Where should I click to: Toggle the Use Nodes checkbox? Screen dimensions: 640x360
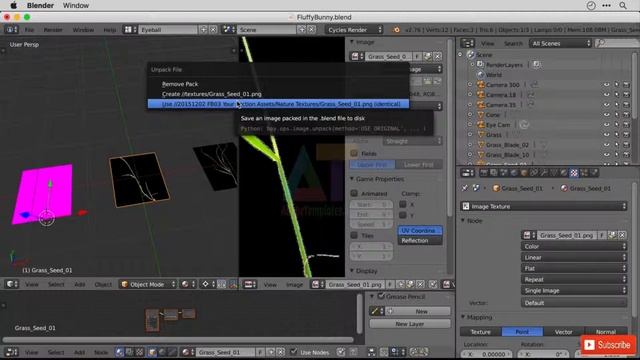[x=293, y=352]
